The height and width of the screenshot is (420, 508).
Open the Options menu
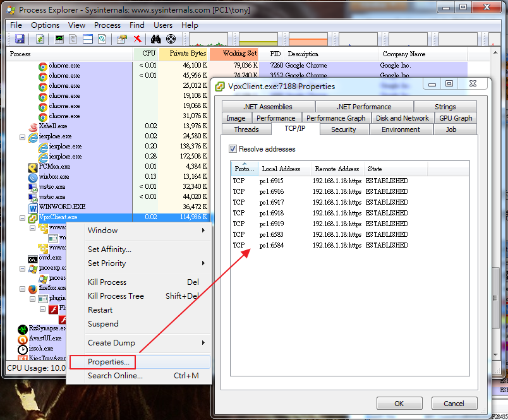pyautogui.click(x=45, y=25)
